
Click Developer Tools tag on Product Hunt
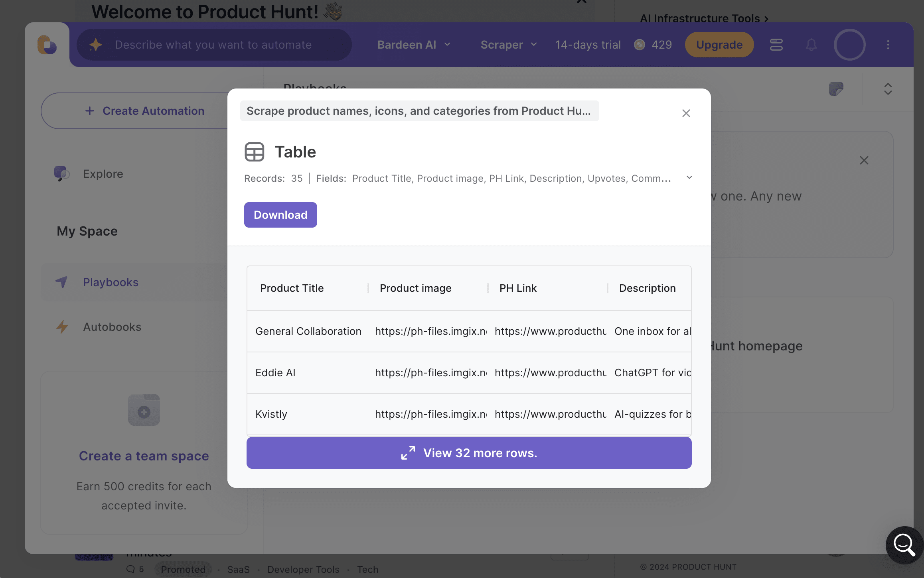pyautogui.click(x=303, y=569)
